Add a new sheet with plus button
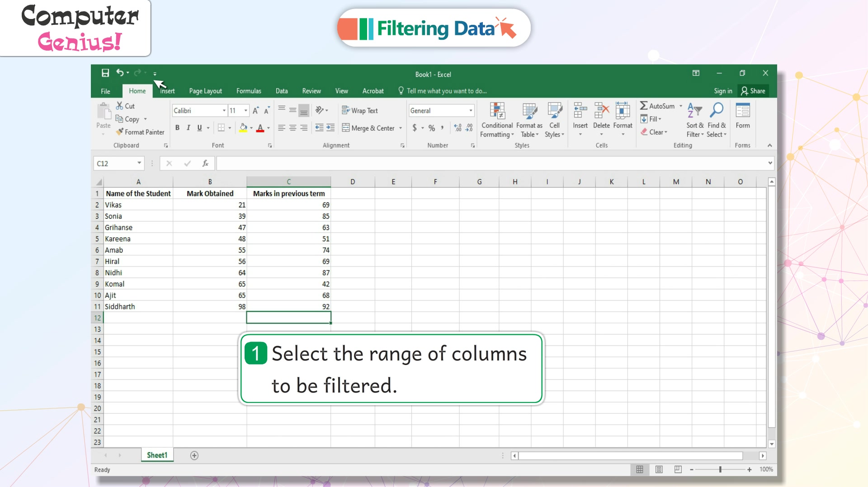The height and width of the screenshot is (487, 868). 194,455
